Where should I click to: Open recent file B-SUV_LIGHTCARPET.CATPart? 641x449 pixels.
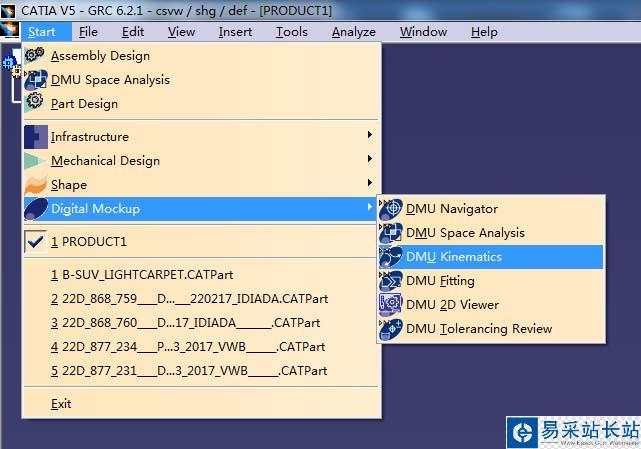(x=202, y=275)
